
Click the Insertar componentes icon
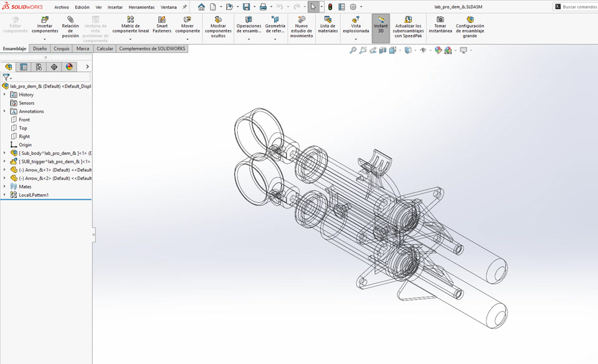click(45, 20)
